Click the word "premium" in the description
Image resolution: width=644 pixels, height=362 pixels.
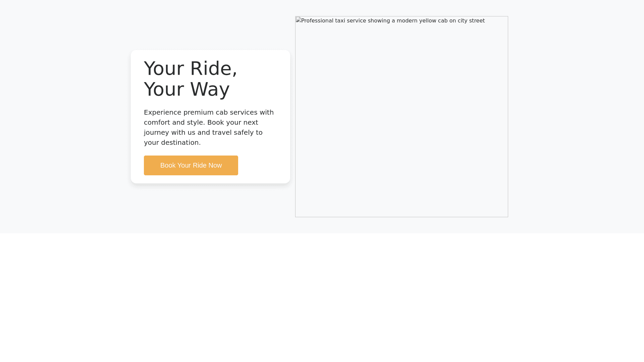tap(198, 113)
